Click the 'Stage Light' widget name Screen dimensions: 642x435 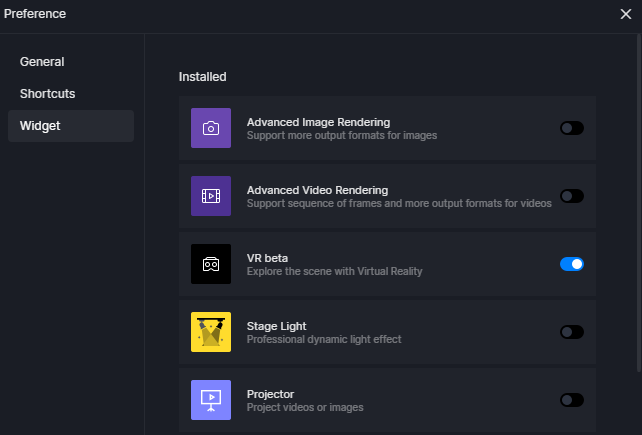276,326
